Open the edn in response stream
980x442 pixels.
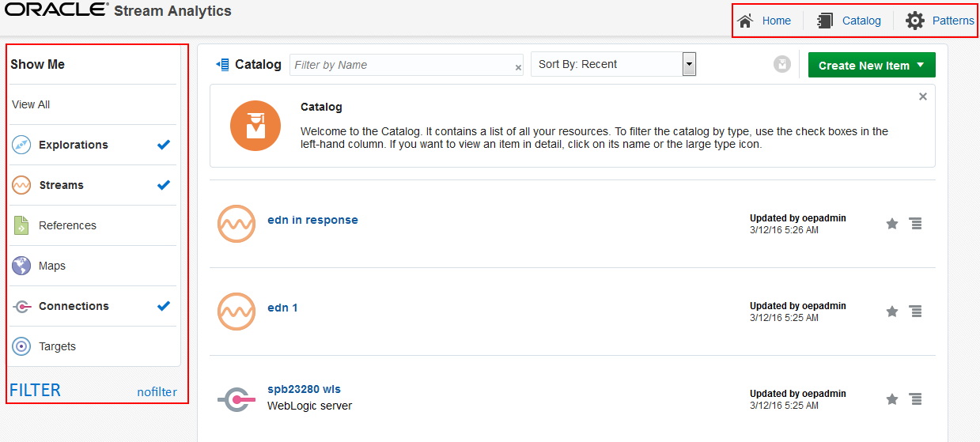pyautogui.click(x=312, y=220)
